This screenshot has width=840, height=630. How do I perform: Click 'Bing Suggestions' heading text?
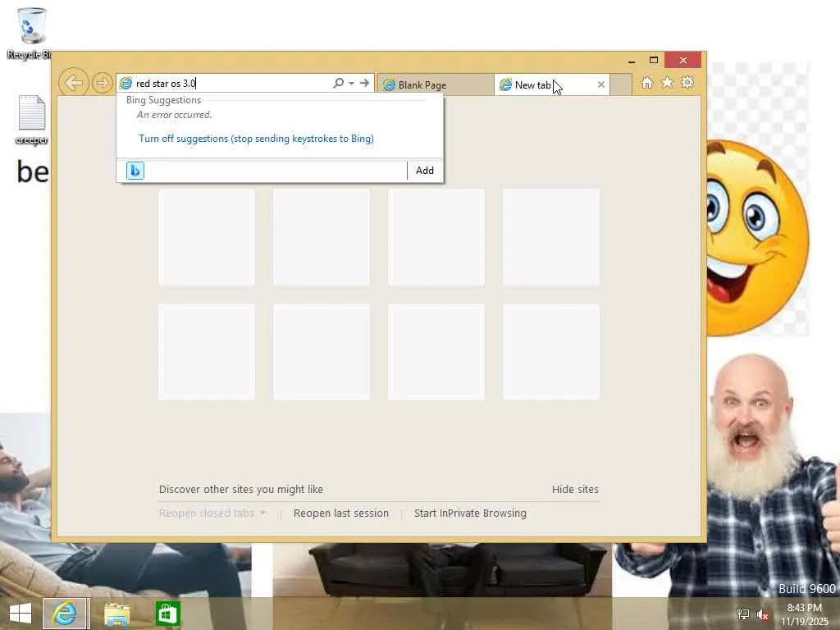coord(163,100)
